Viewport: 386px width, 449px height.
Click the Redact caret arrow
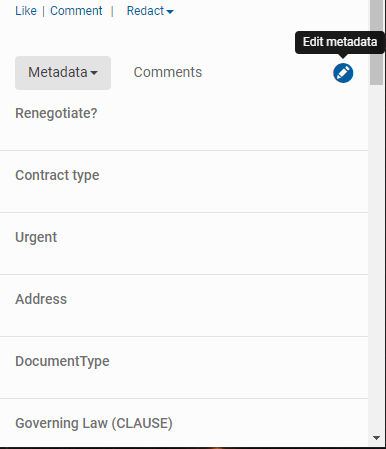point(170,12)
